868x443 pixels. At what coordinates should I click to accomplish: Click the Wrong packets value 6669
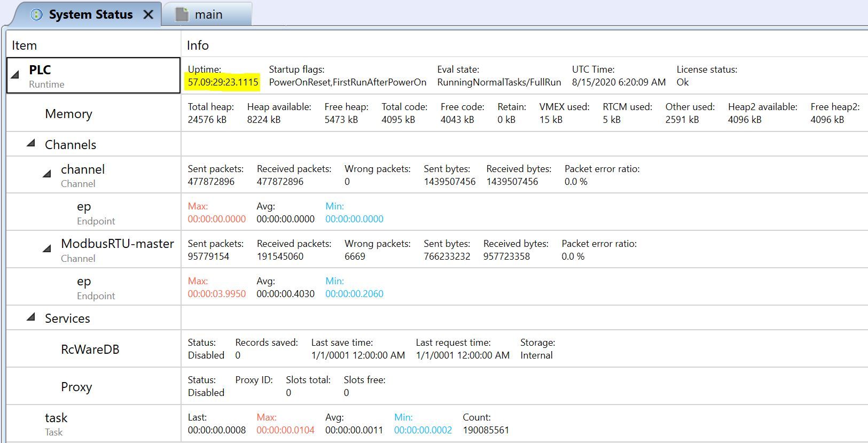click(x=355, y=256)
